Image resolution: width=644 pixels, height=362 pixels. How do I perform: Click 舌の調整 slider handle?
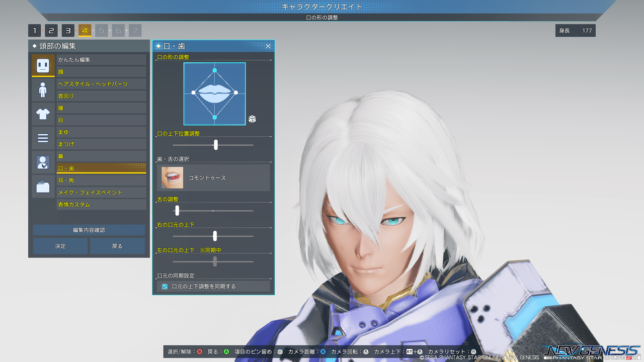click(177, 211)
